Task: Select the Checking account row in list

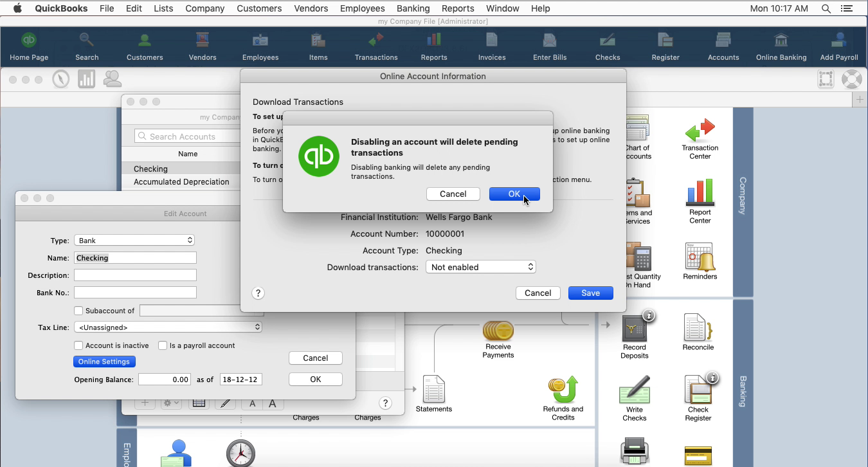Action: pos(181,169)
